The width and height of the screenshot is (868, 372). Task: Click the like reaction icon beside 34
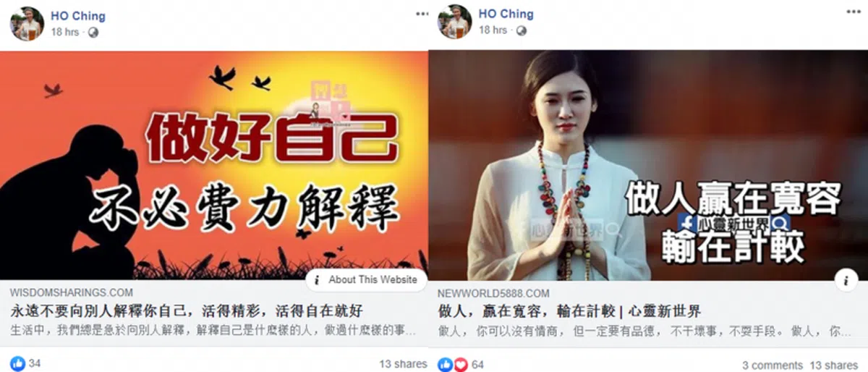click(x=17, y=364)
